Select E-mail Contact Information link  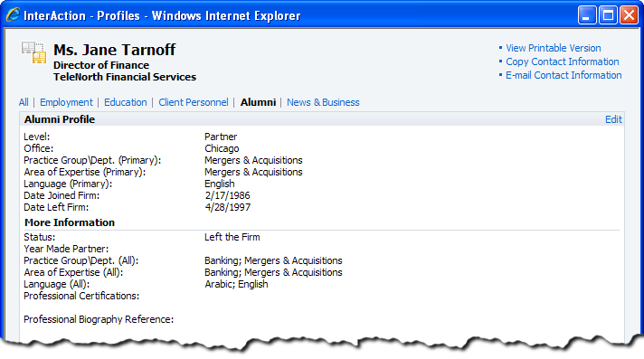(x=563, y=75)
